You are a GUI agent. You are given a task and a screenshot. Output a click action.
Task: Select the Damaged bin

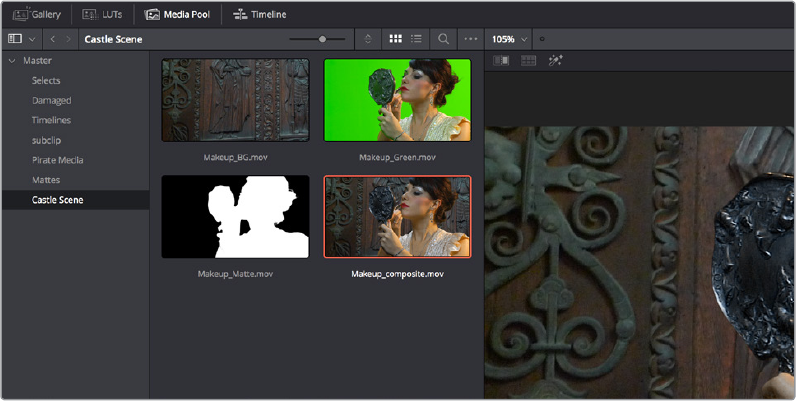click(51, 101)
